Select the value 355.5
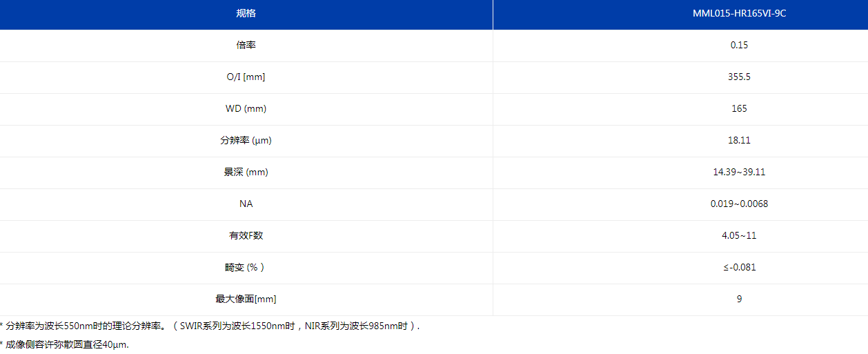Screen dimensions: 868x354 [x=739, y=77]
